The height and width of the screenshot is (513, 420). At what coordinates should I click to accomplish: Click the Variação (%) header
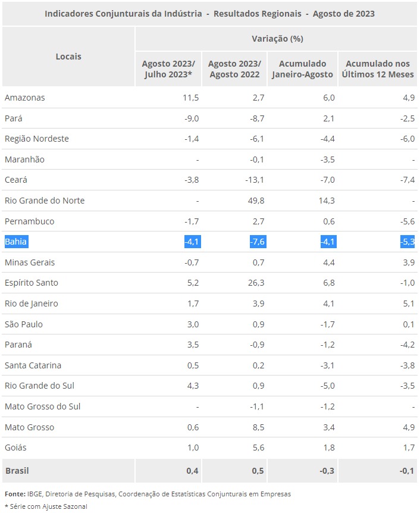point(277,39)
